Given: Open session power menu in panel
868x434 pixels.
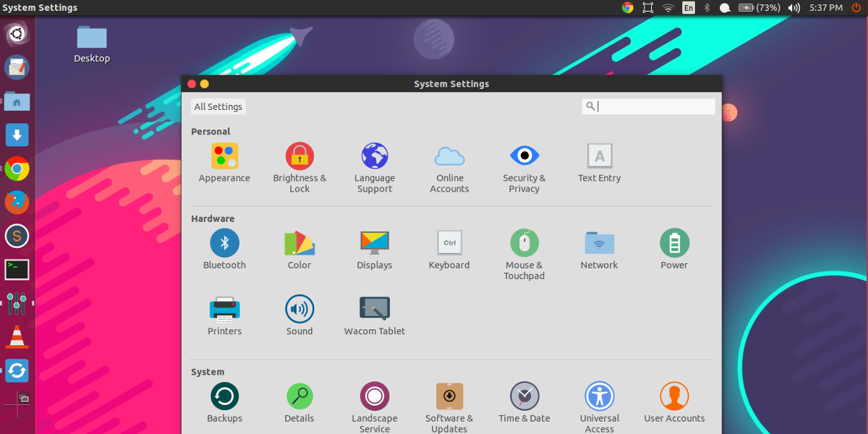Looking at the screenshot, I should point(856,8).
